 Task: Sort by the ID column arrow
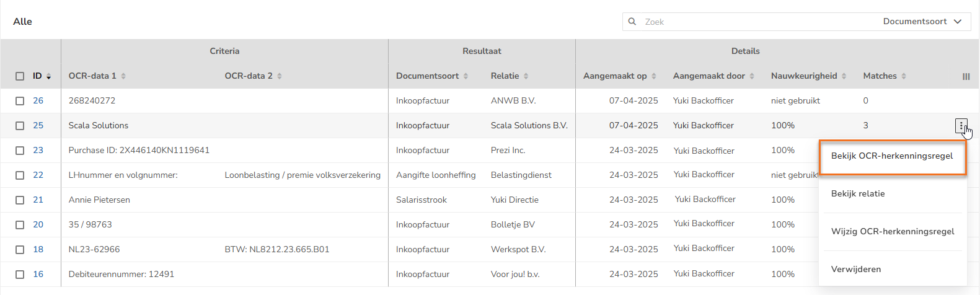click(x=49, y=76)
